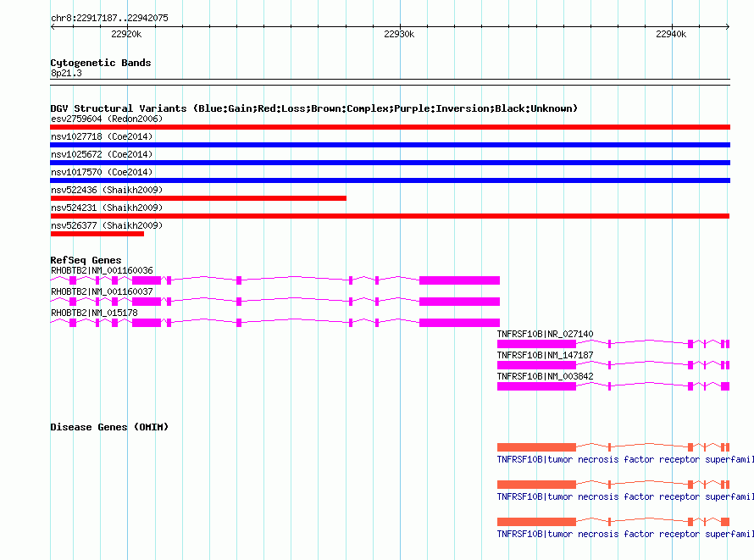The image size is (754, 560).
Task: Open the RefSeq Genes track title
Action: (86, 260)
